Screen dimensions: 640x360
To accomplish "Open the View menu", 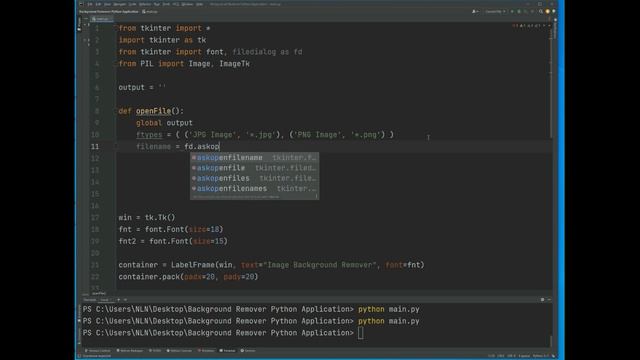I will [x=107, y=4].
